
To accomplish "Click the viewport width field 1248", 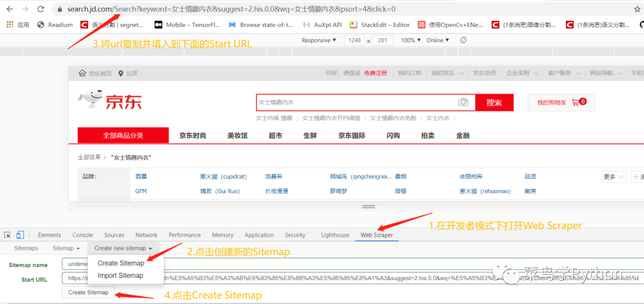I will coord(354,41).
